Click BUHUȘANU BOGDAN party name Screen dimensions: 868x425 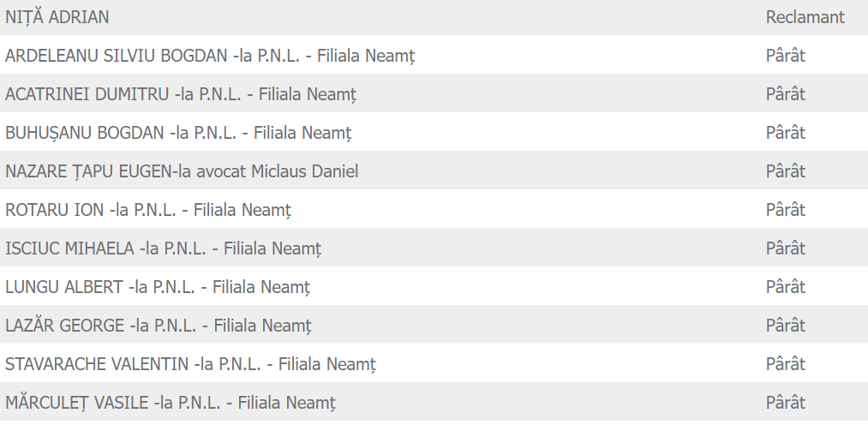pyautogui.click(x=178, y=133)
